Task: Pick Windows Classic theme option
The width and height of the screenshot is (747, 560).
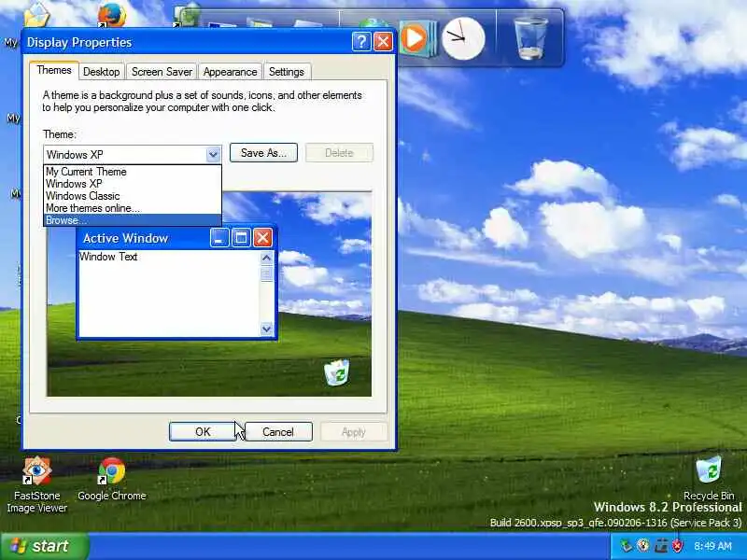Action: (132, 196)
